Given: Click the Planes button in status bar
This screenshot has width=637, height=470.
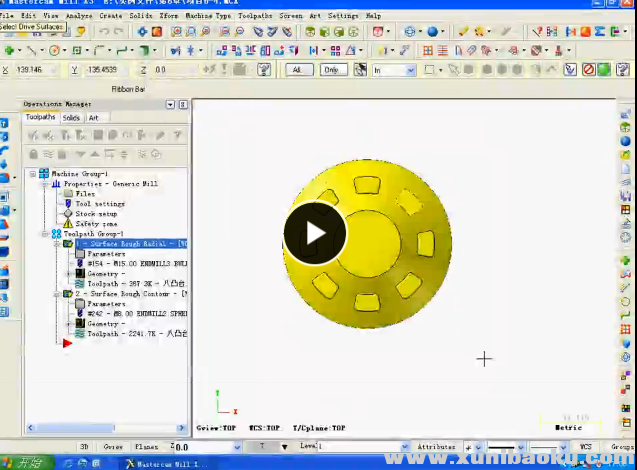Looking at the screenshot, I should coord(146,447).
